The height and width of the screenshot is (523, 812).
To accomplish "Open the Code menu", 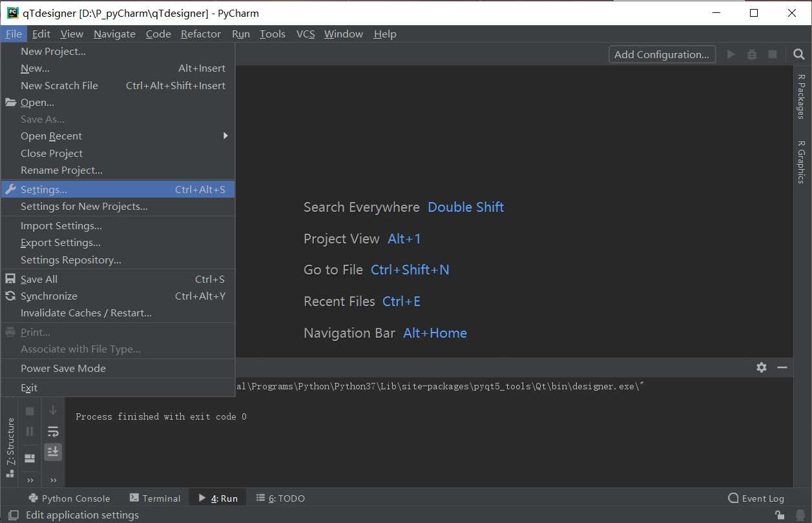I will pos(158,34).
